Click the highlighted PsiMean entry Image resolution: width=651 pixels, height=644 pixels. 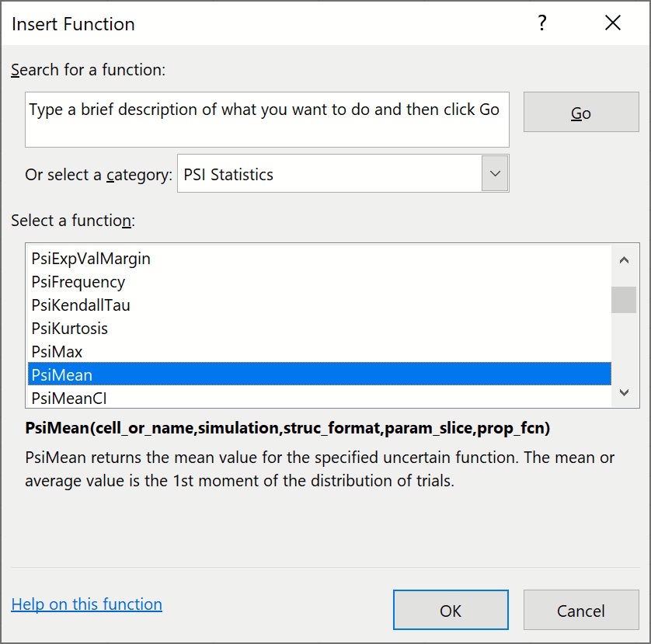tap(61, 375)
